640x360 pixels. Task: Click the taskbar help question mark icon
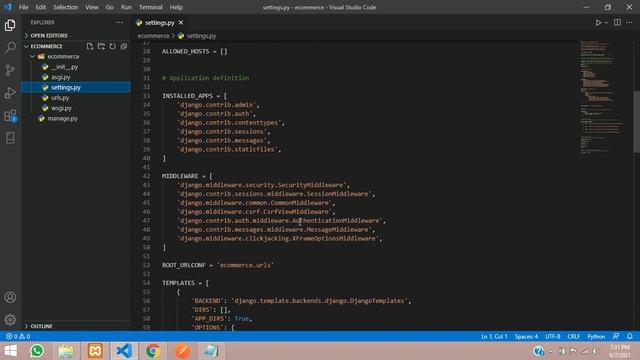pyautogui.click(x=538, y=351)
